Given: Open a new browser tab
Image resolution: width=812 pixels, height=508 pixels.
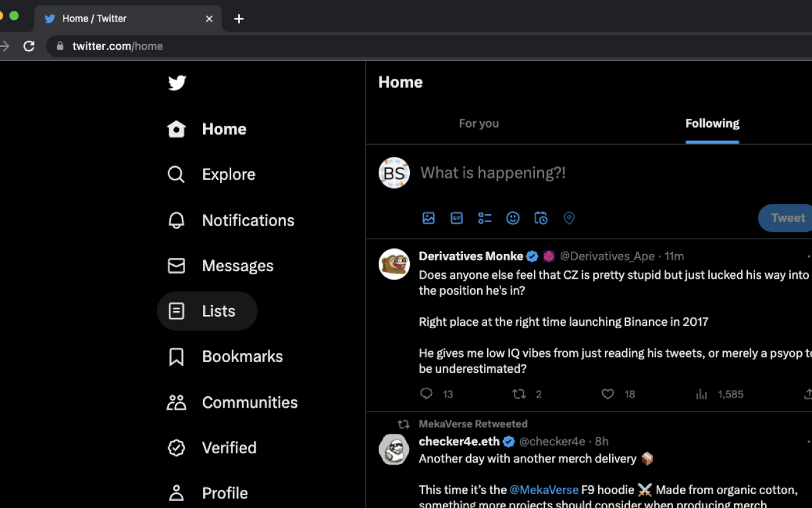Looking at the screenshot, I should click(239, 18).
